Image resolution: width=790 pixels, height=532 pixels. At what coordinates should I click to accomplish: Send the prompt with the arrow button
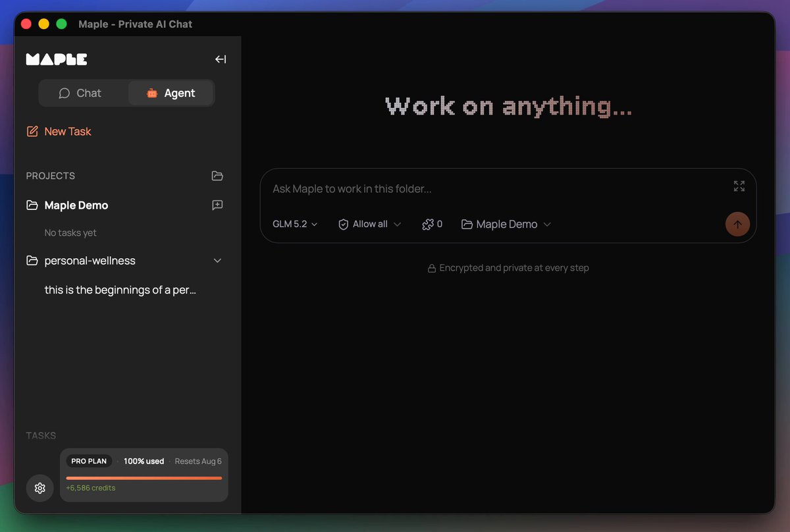point(737,224)
